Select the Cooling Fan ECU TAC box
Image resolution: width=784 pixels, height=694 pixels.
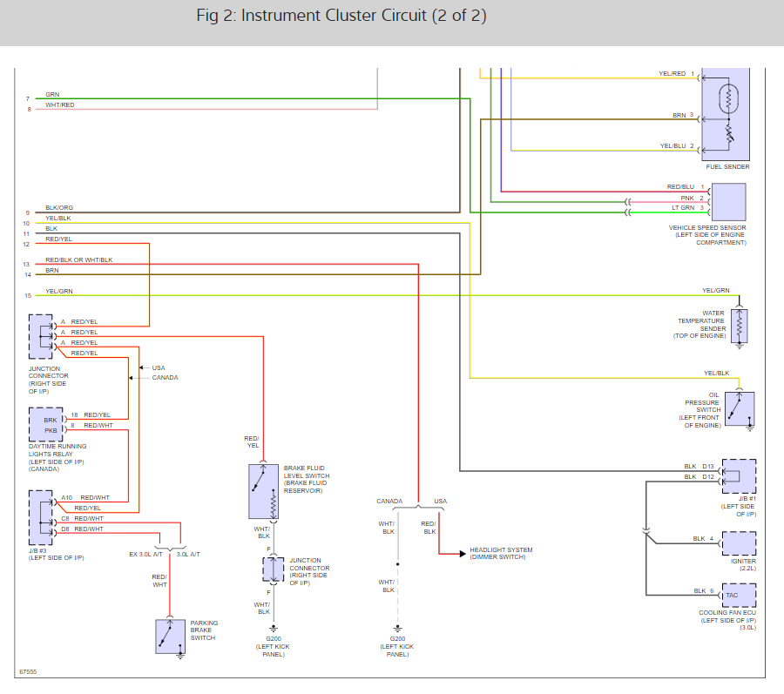tap(739, 595)
